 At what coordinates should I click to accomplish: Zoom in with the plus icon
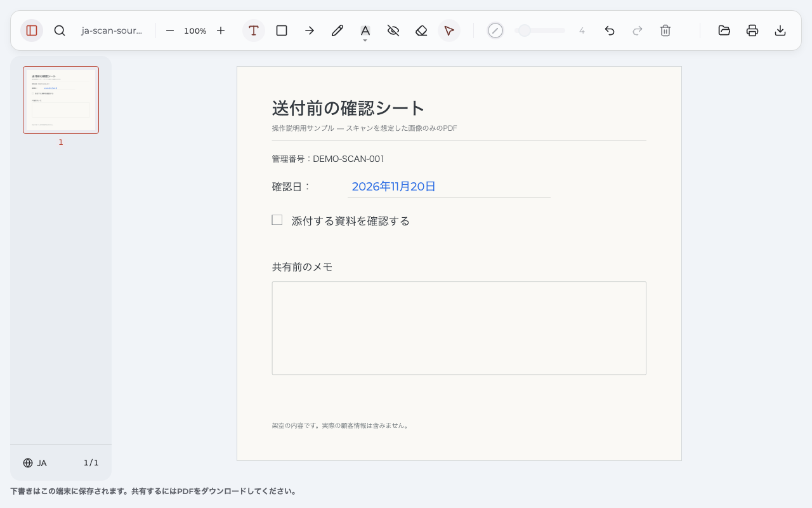click(x=221, y=30)
